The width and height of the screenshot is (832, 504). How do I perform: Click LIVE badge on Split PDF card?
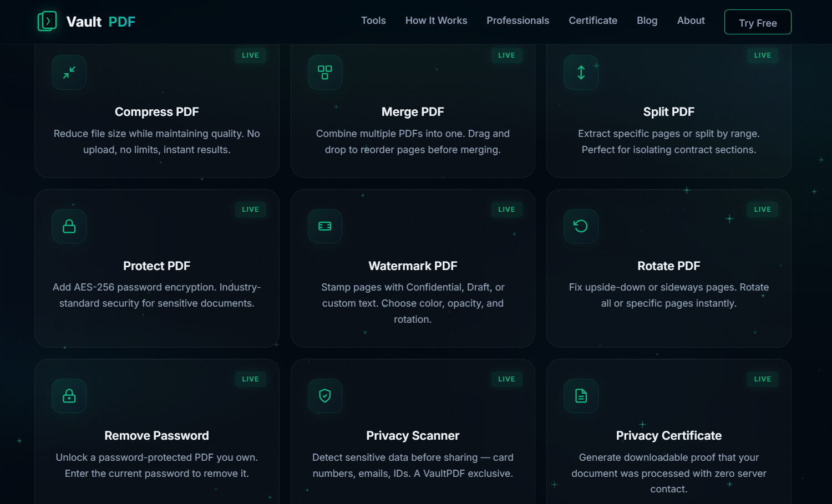point(763,55)
